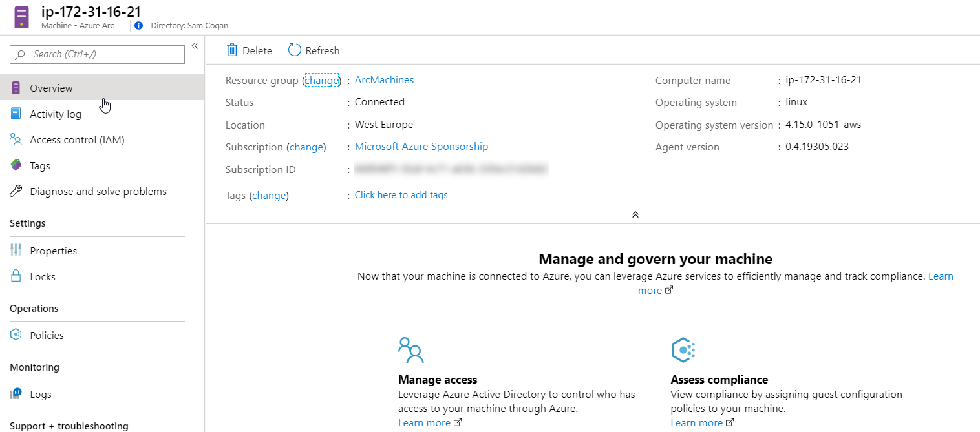Click the Monitoring section header
The image size is (980, 432).
[x=34, y=367]
